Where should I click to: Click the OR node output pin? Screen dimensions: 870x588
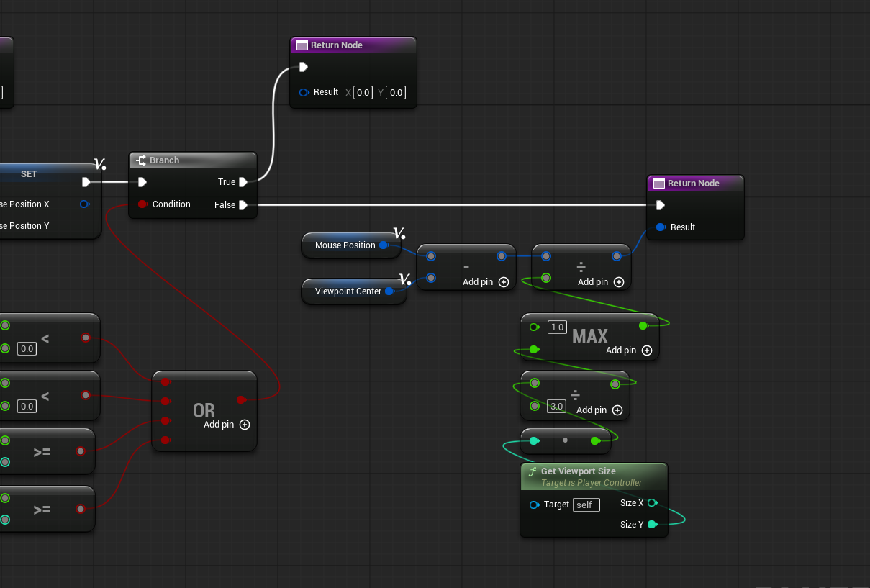coord(240,399)
